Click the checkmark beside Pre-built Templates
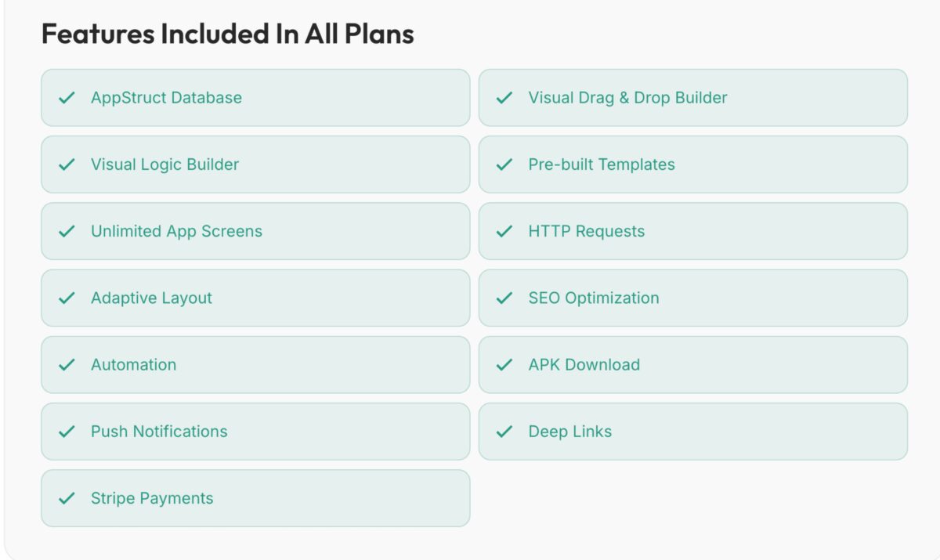 pyautogui.click(x=504, y=164)
